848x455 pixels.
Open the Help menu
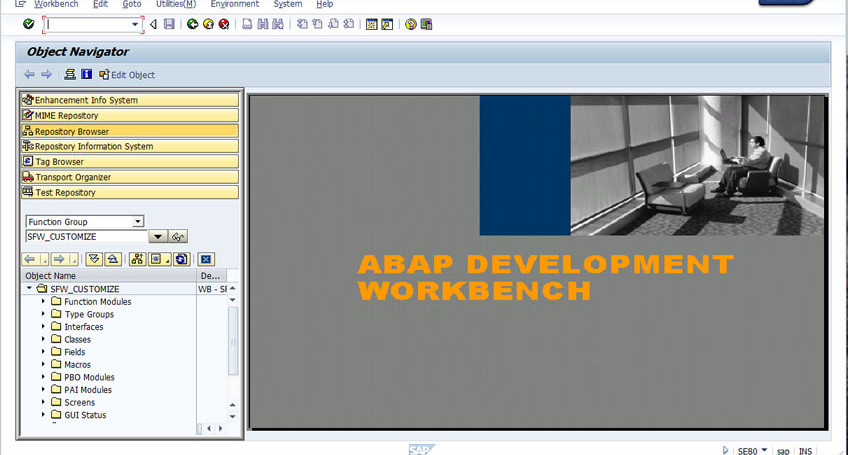[x=324, y=4]
